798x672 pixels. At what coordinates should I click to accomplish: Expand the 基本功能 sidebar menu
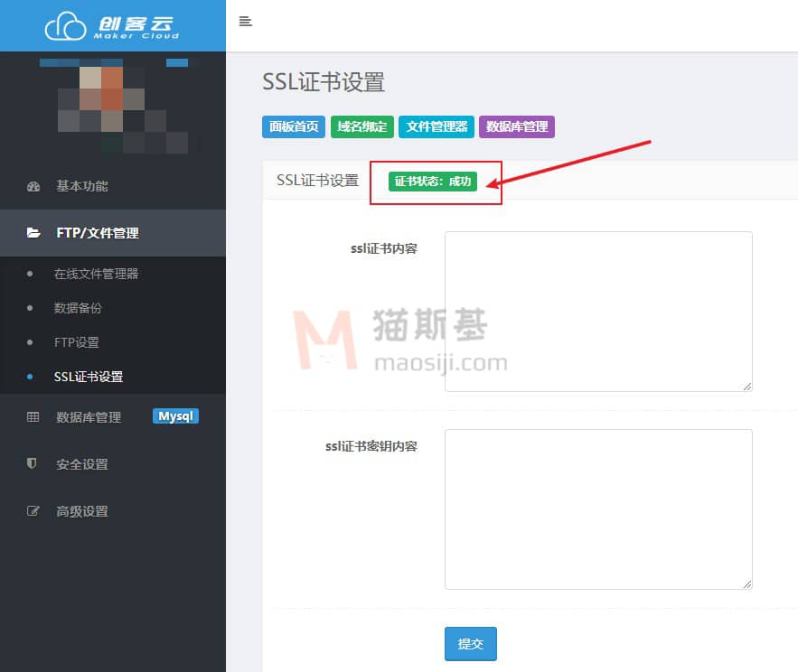[81, 186]
